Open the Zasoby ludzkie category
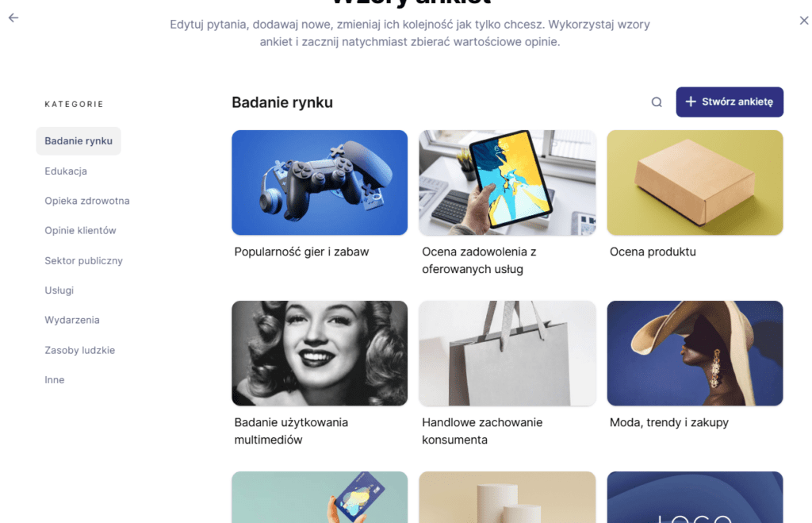 pyautogui.click(x=80, y=351)
